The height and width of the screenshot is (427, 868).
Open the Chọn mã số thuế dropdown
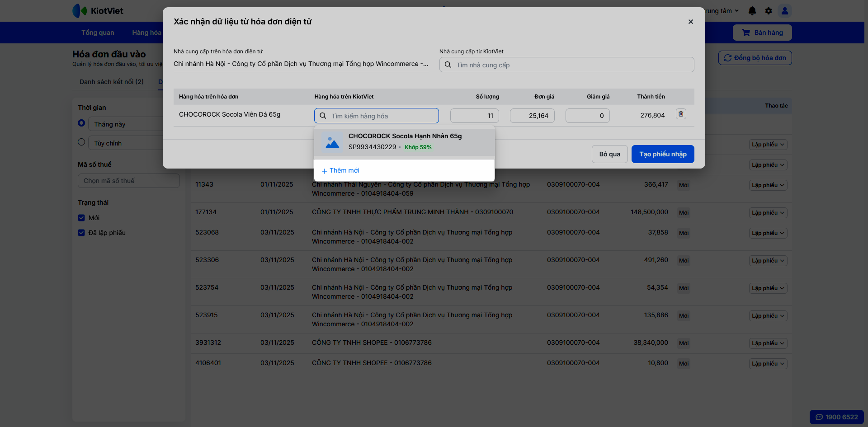pos(129,181)
